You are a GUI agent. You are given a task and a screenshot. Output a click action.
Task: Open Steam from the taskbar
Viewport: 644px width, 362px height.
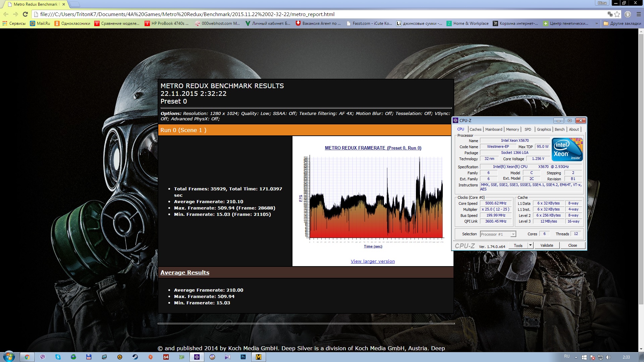pos(135,357)
